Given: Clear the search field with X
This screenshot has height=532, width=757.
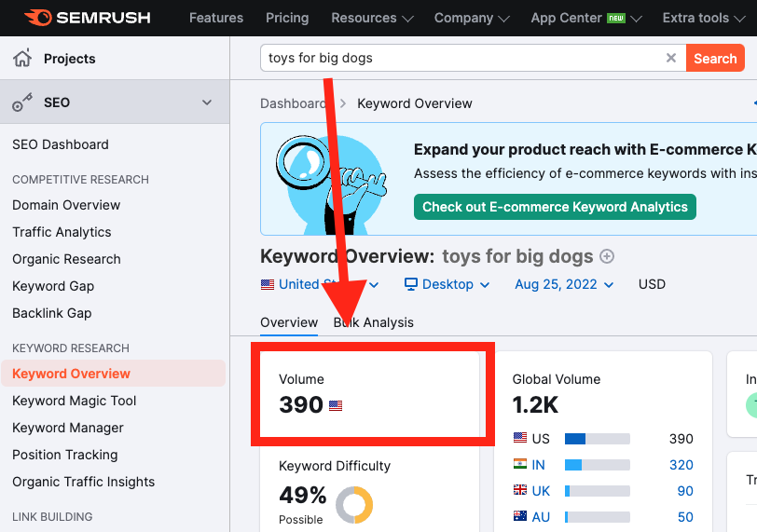Looking at the screenshot, I should [x=670, y=58].
